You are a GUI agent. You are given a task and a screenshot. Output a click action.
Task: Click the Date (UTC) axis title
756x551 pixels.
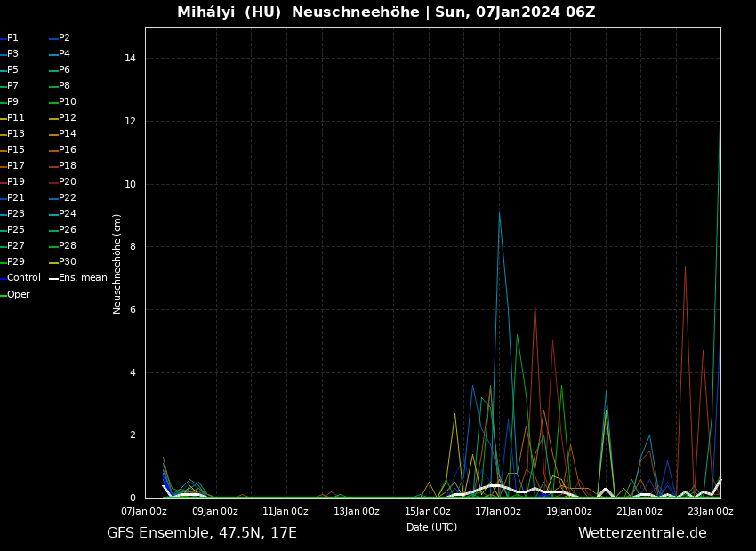tap(431, 528)
